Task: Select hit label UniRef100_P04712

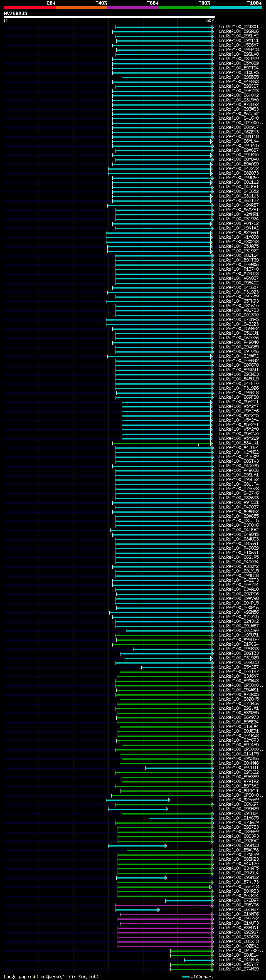Action: pyautogui.click(x=239, y=223)
